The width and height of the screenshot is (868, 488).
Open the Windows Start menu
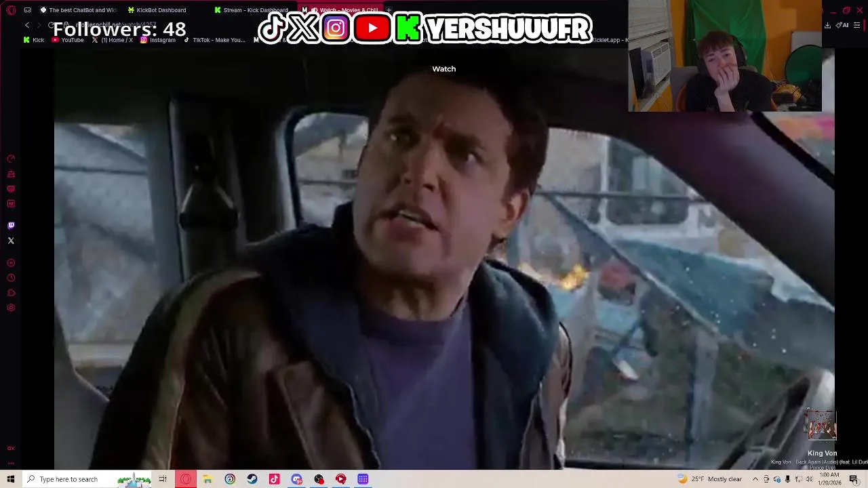coord(11,479)
